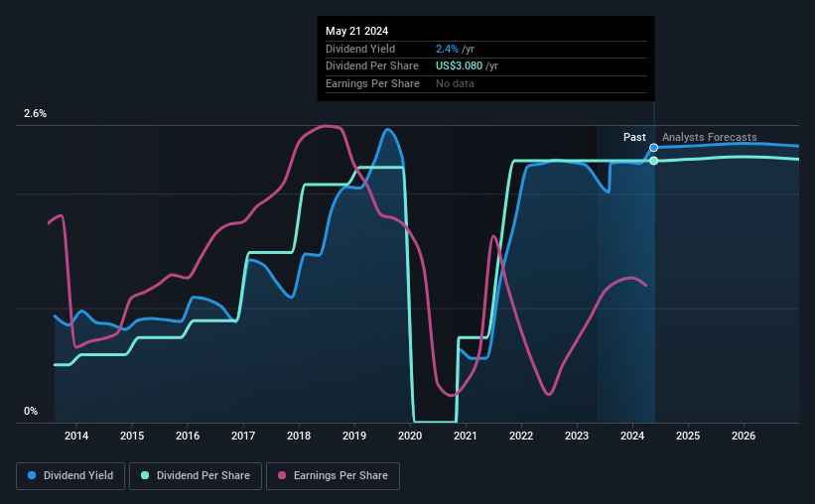Image resolution: width=815 pixels, height=504 pixels.
Task: Click the Past label on chart
Action: pos(634,137)
